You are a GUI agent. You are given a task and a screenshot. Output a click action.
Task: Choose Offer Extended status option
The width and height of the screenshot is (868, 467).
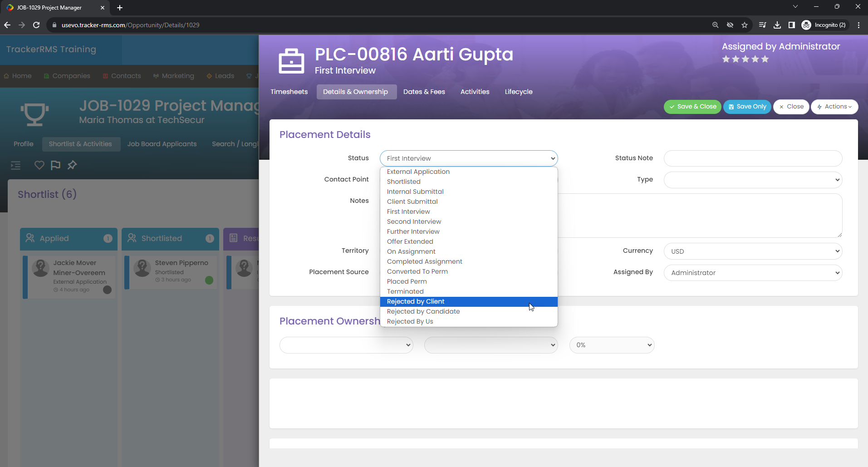point(469,241)
